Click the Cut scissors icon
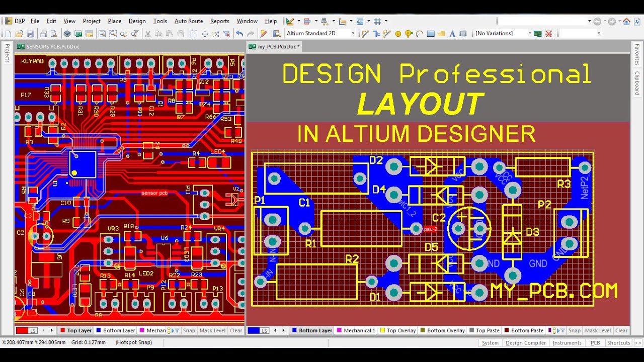The image size is (644, 362). tap(148, 34)
